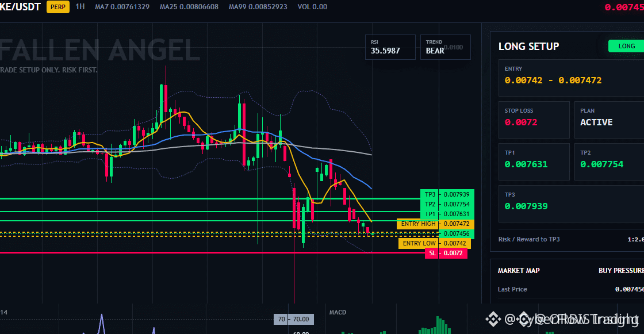Click the VOL 0.00 indicator
Image resolution: width=644 pixels, height=334 pixels.
(312, 7)
